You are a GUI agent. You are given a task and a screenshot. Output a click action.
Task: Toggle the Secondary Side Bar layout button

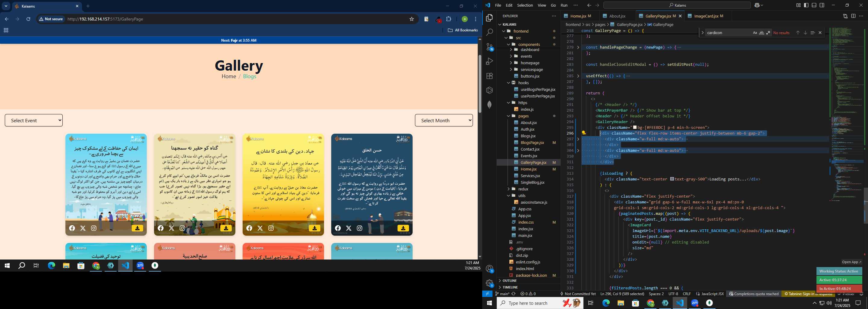[822, 5]
